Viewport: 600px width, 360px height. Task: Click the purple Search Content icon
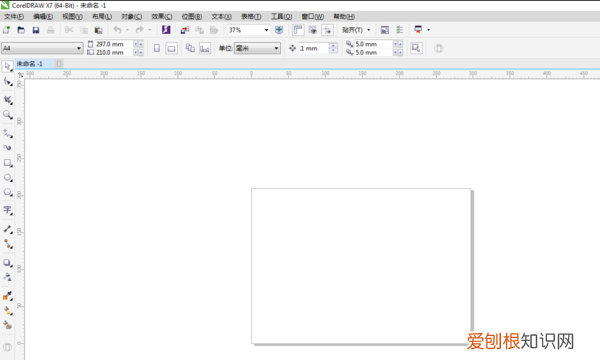166,30
